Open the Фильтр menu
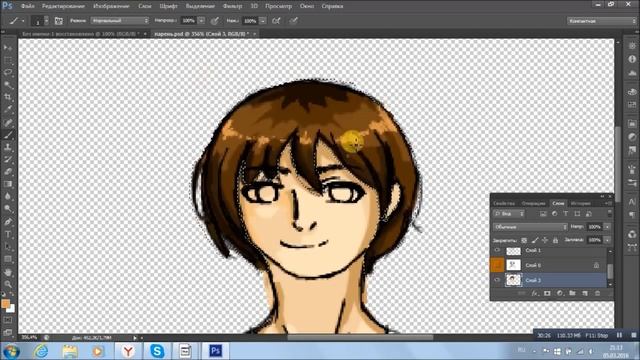The width and height of the screenshot is (640, 360). 232,6
